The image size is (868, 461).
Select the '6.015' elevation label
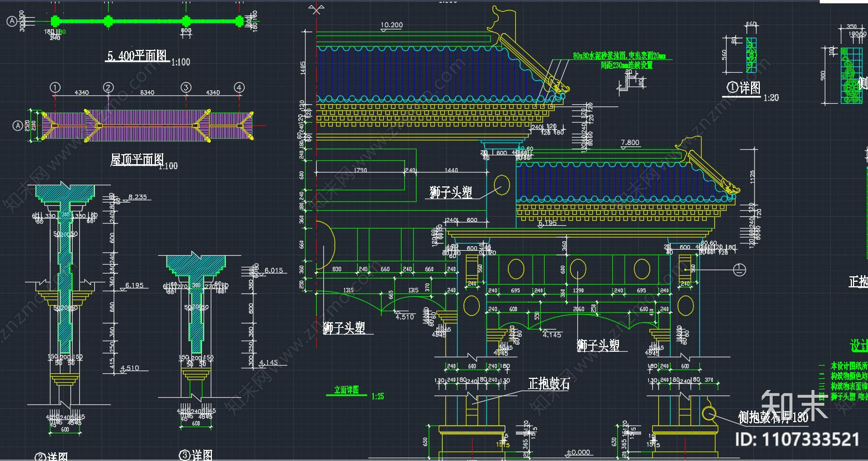pyautogui.click(x=273, y=270)
